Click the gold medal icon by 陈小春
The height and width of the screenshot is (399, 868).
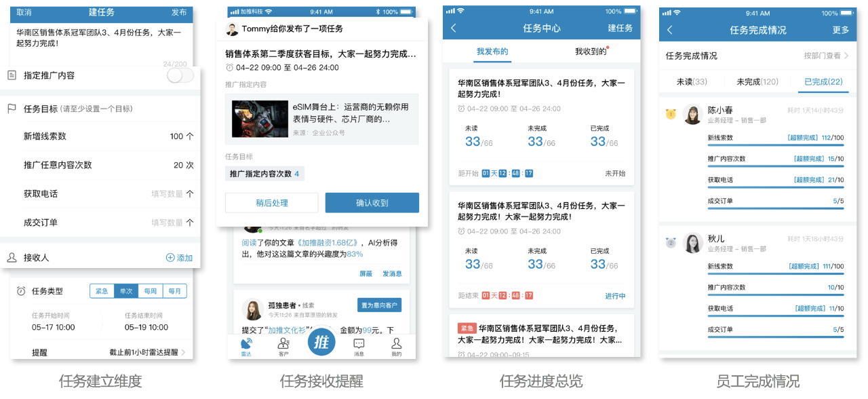point(671,114)
